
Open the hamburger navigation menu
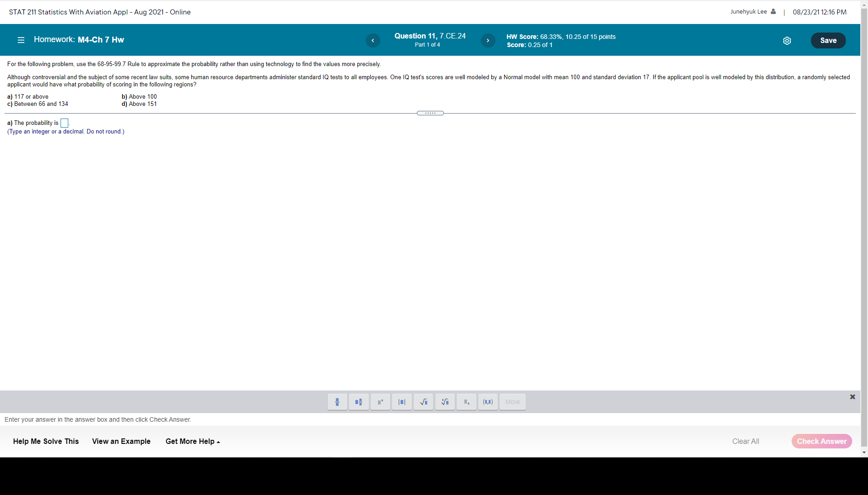21,40
